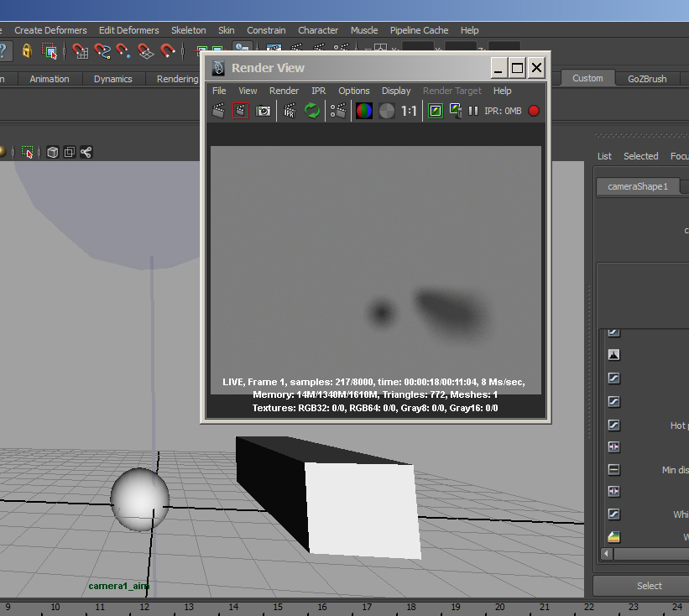Open the Render View File menu
This screenshot has height=616, width=689.
coord(219,91)
